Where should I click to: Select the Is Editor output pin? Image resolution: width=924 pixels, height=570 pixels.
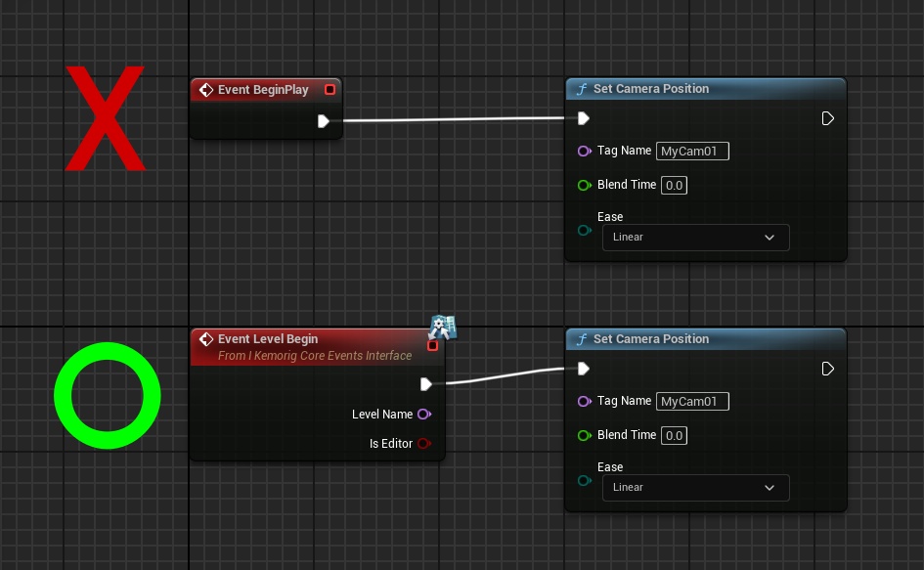pyautogui.click(x=423, y=444)
